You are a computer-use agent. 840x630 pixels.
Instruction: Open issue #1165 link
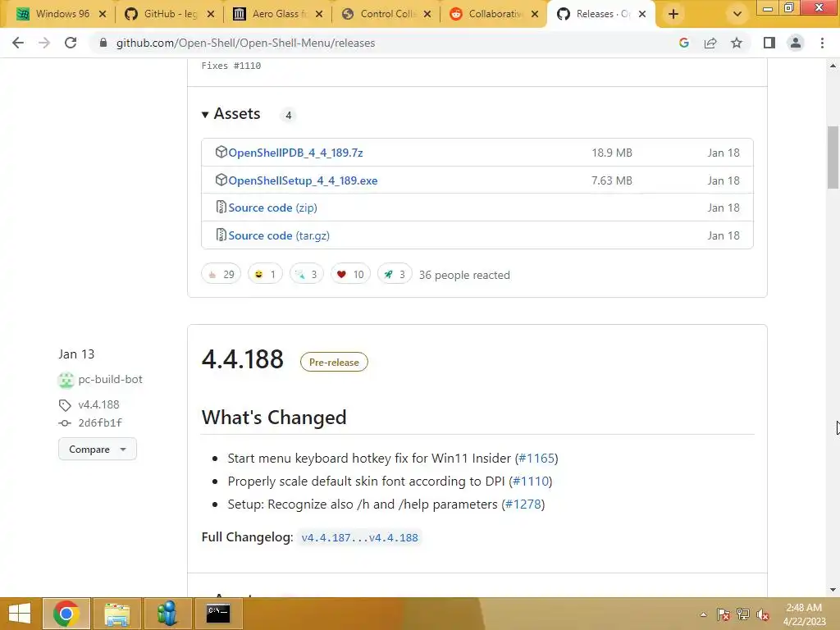[536, 459]
